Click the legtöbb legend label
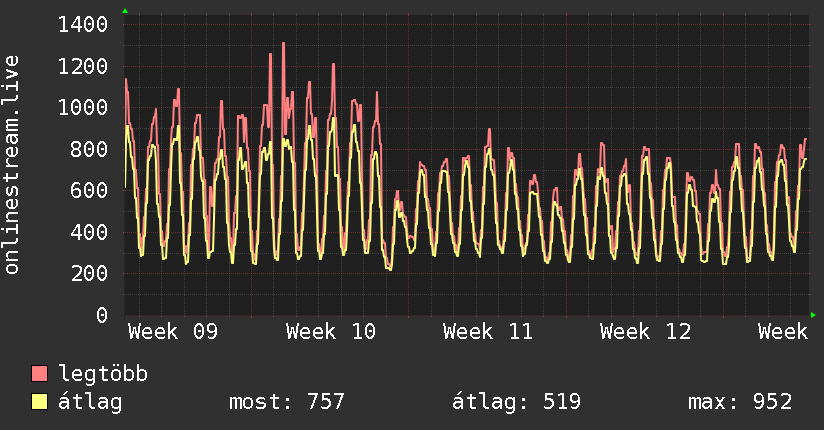This screenshot has width=824, height=430. [102, 374]
